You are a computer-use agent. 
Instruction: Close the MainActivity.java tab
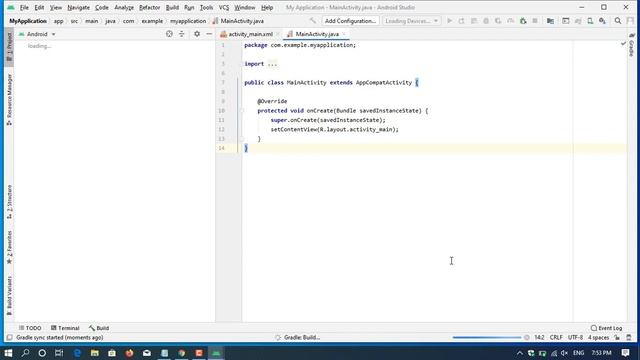click(x=344, y=34)
